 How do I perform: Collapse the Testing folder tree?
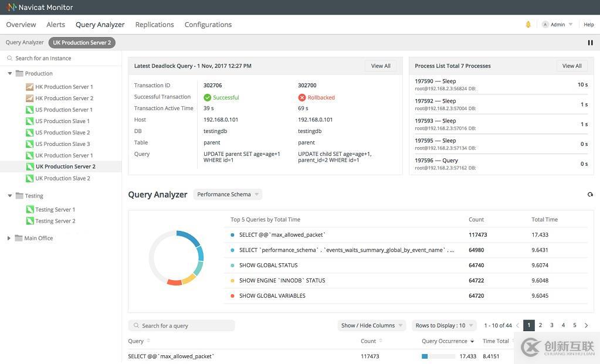pos(9,196)
